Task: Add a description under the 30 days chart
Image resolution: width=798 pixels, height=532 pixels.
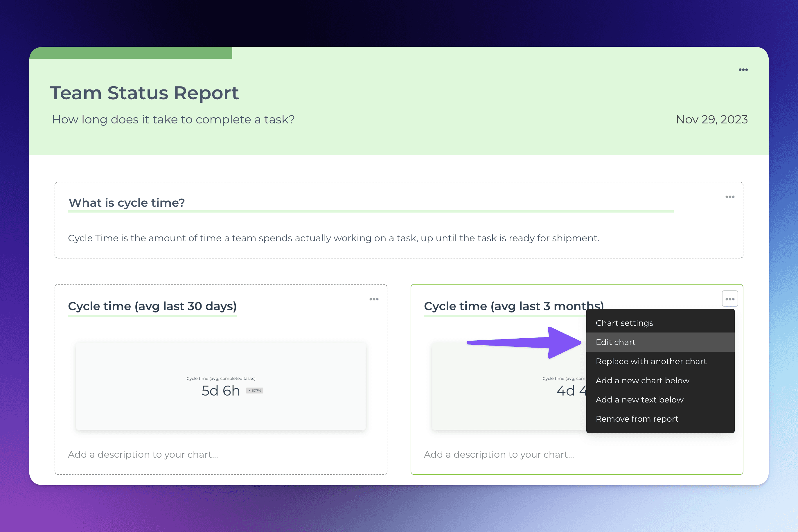Action: pyautogui.click(x=143, y=455)
